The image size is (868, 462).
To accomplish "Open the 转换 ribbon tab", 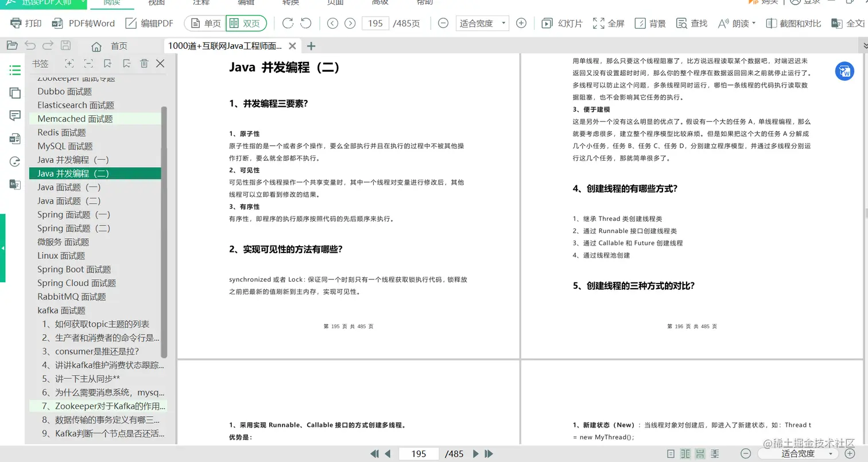I will click(290, 2).
